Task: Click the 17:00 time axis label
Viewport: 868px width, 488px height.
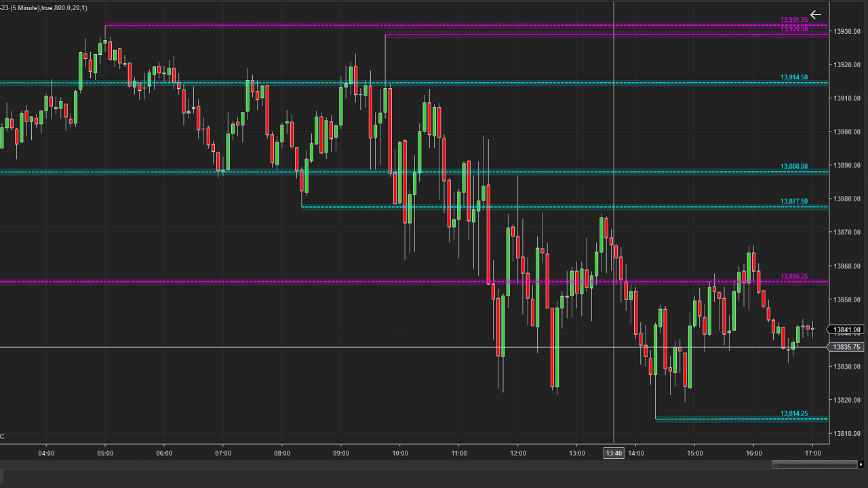Action: click(x=812, y=453)
